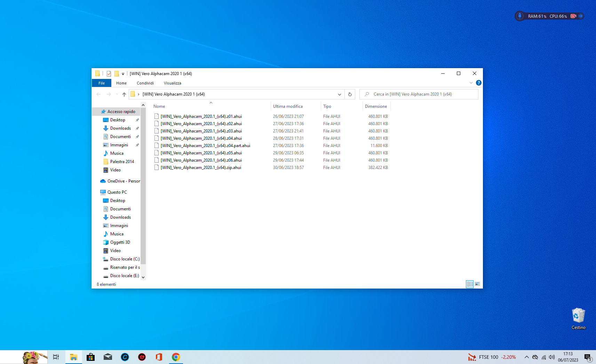This screenshot has height=364, width=596.
Task: Open Explorer help icon
Action: click(x=479, y=83)
